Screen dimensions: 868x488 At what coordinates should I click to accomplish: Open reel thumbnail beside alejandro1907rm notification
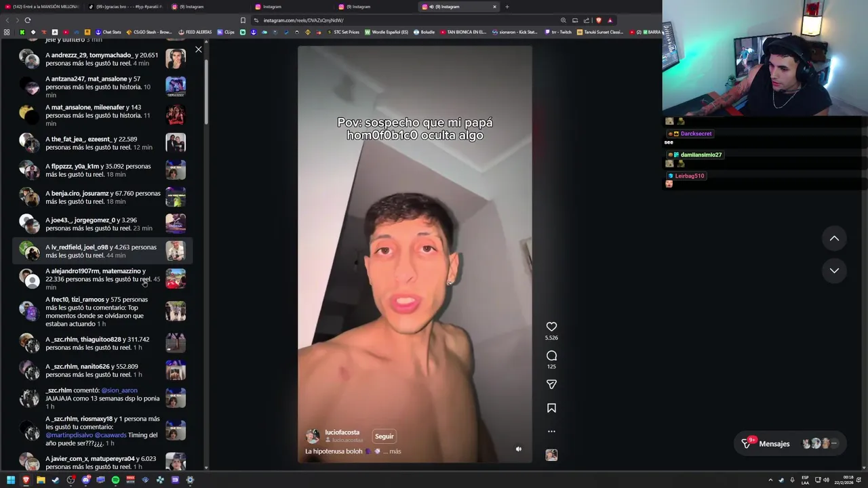click(x=176, y=279)
